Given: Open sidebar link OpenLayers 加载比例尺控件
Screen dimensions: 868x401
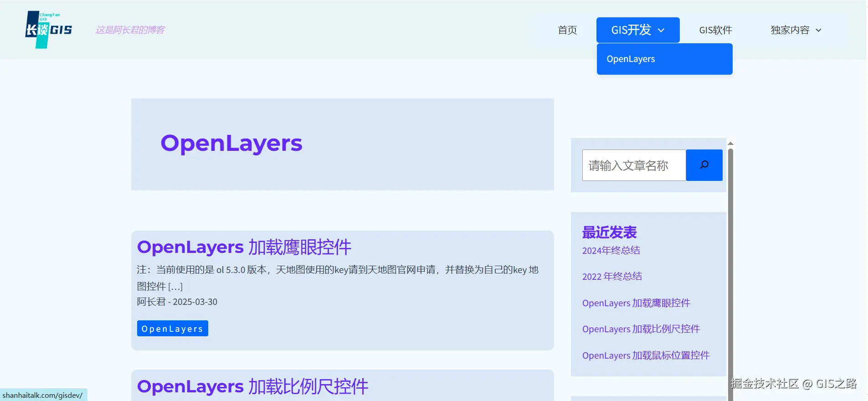Looking at the screenshot, I should (641, 329).
